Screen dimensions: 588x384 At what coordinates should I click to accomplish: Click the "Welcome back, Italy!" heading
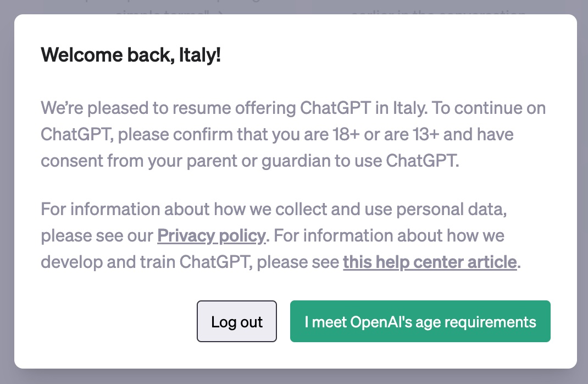click(x=131, y=55)
